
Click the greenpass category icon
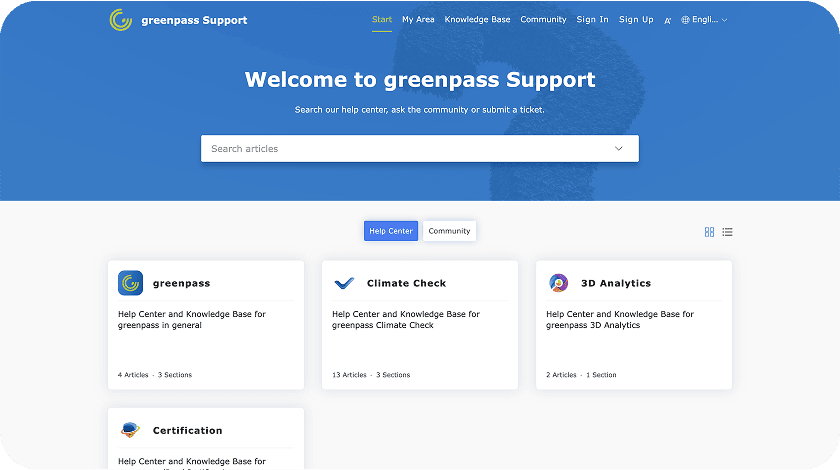130,283
